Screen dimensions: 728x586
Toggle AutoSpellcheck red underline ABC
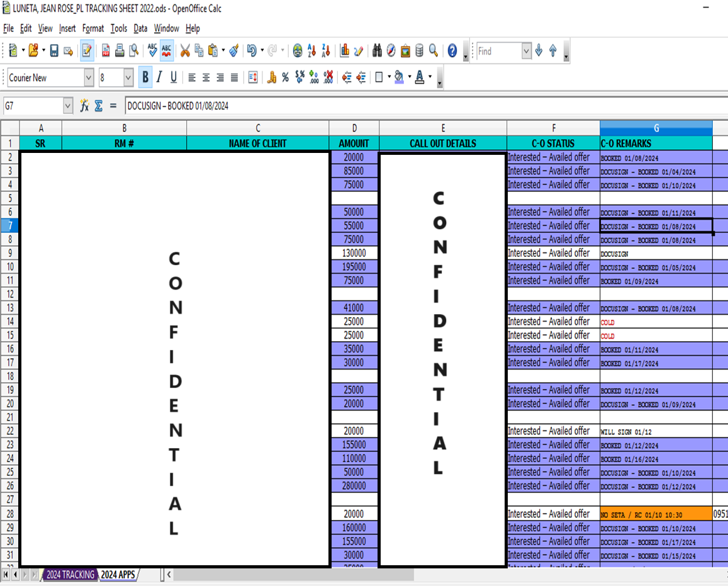pos(167,50)
